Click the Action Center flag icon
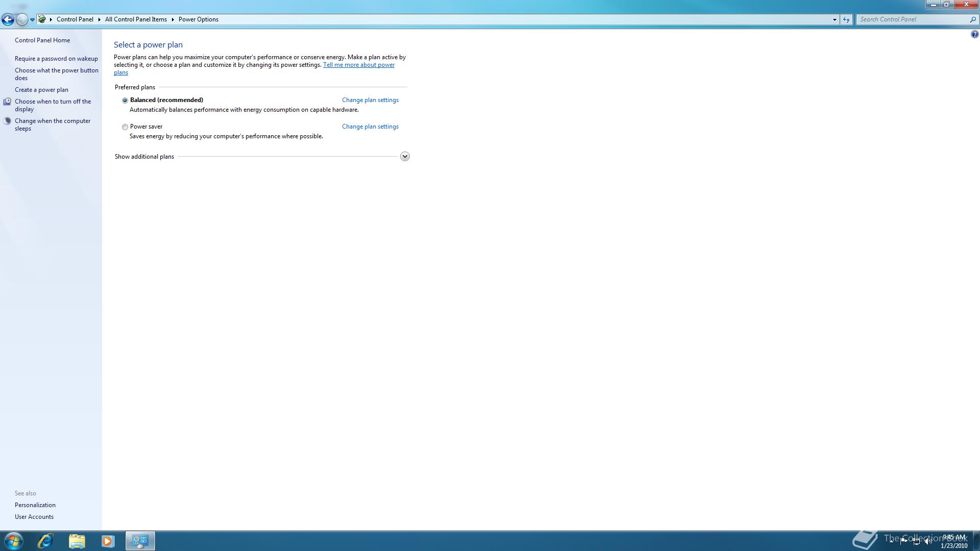This screenshot has width=980, height=551. [903, 541]
